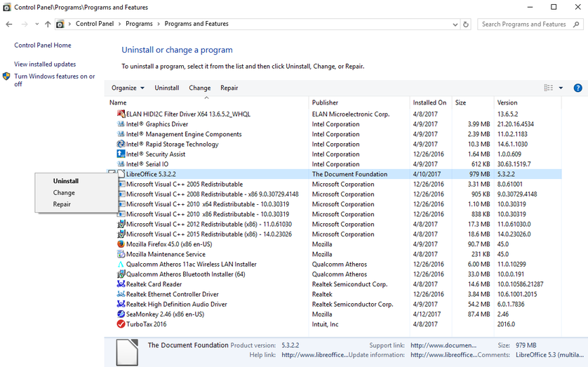Click the Intel Rapid Storage Technology icon

(x=121, y=144)
